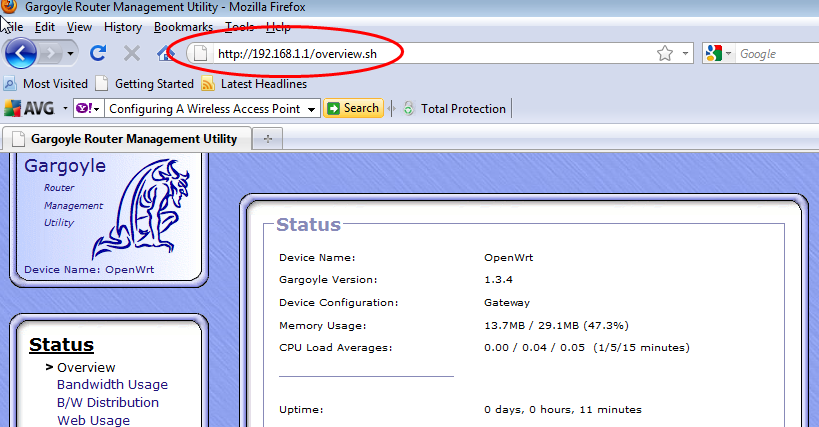Click the Device Configuration value Gateway
Screen dimensions: 819x427
coord(507,303)
